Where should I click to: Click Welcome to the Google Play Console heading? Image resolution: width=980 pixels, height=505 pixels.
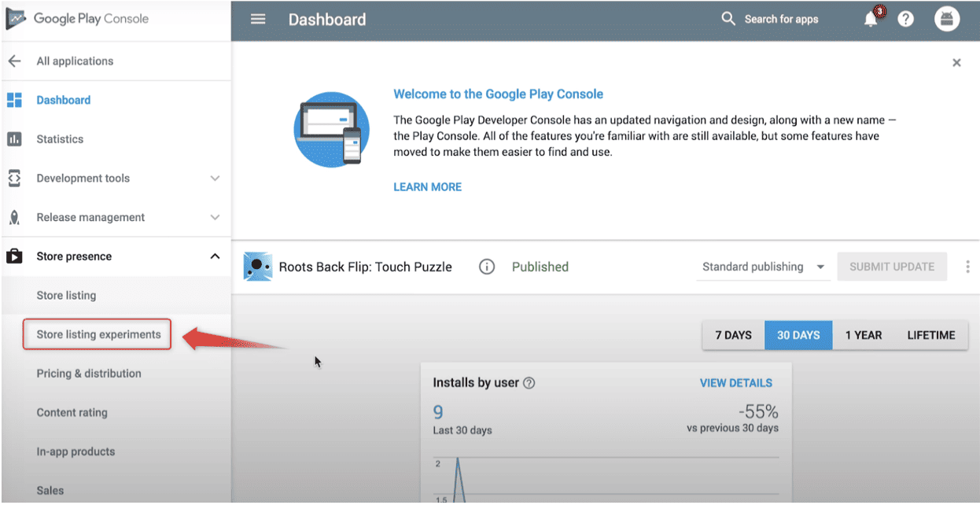tap(498, 94)
